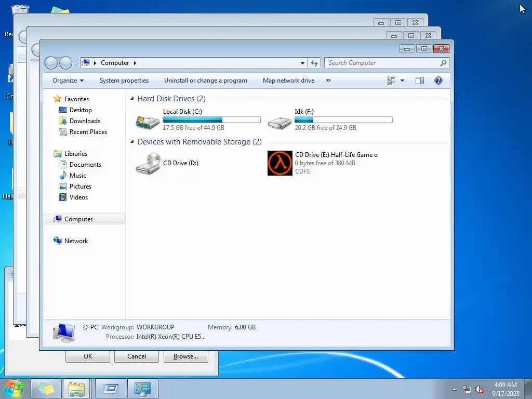The height and width of the screenshot is (399, 532).
Task: Refresh the Computer view
Action: point(314,63)
